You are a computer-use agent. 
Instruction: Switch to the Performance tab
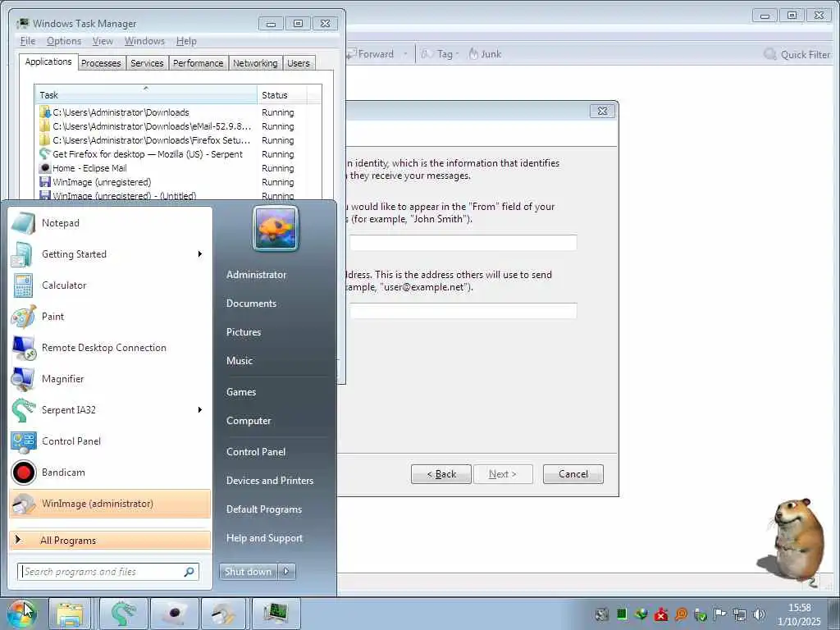(199, 63)
